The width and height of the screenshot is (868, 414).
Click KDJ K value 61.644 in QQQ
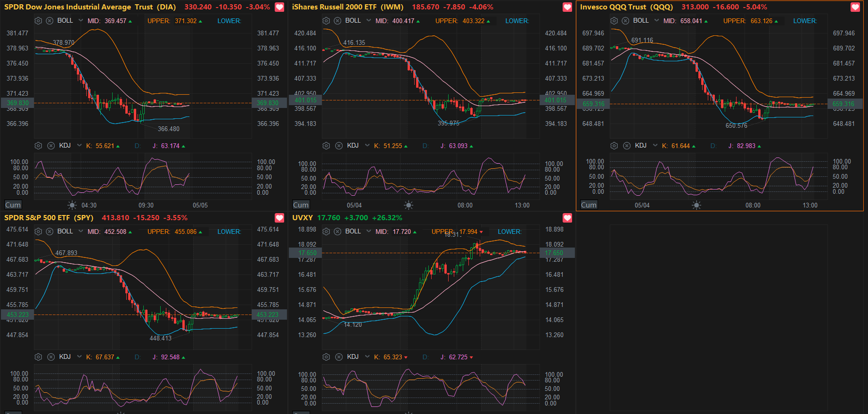(x=680, y=146)
